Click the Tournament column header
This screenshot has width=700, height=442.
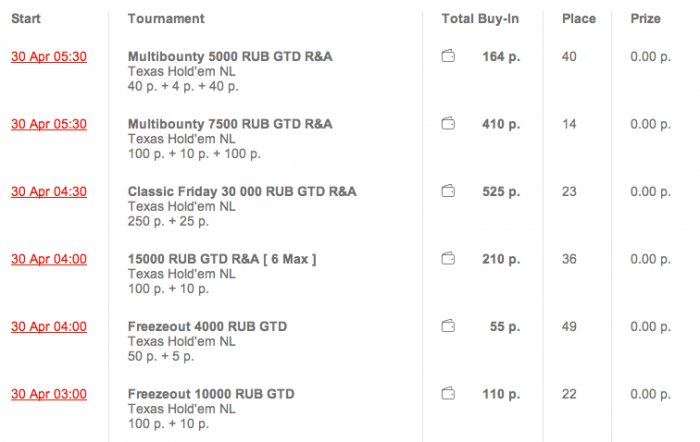click(x=166, y=19)
